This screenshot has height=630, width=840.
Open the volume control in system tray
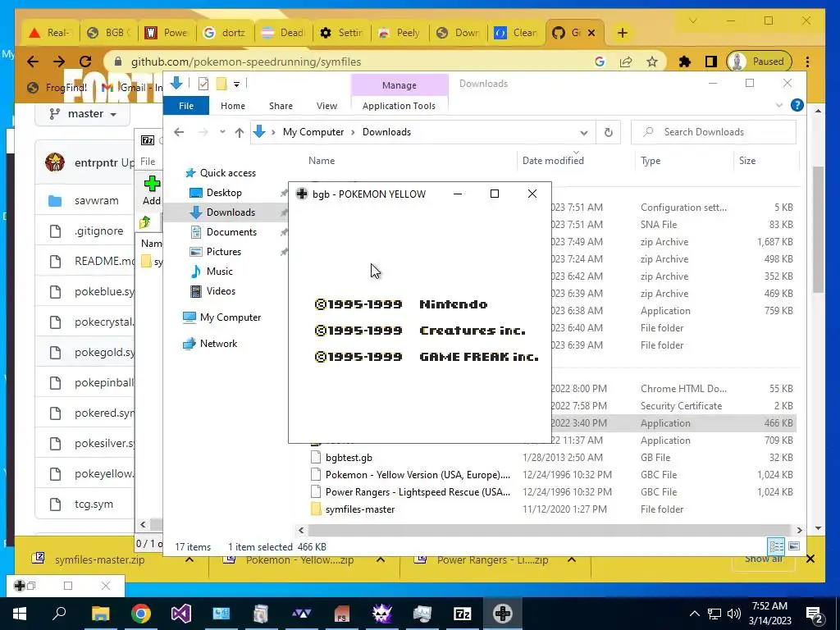tap(734, 614)
